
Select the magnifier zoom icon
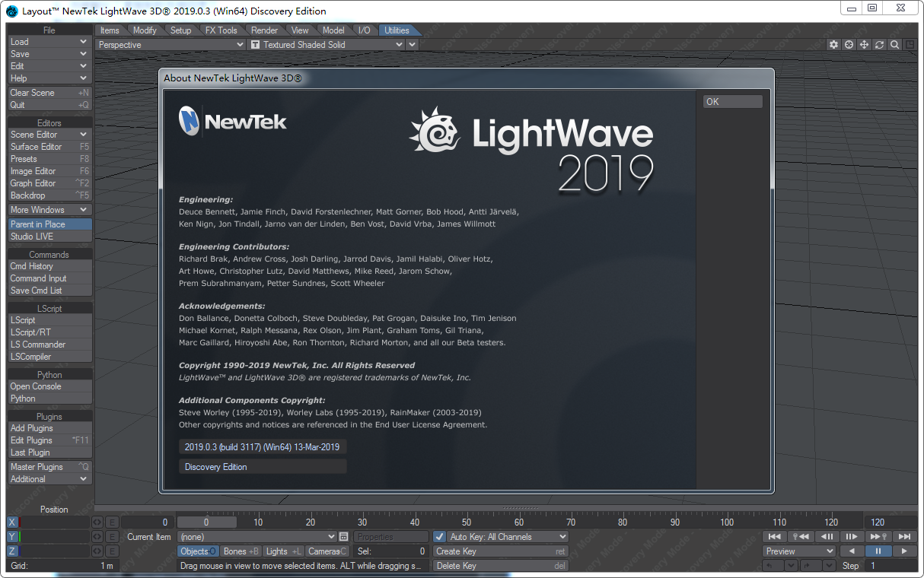pyautogui.click(x=894, y=44)
